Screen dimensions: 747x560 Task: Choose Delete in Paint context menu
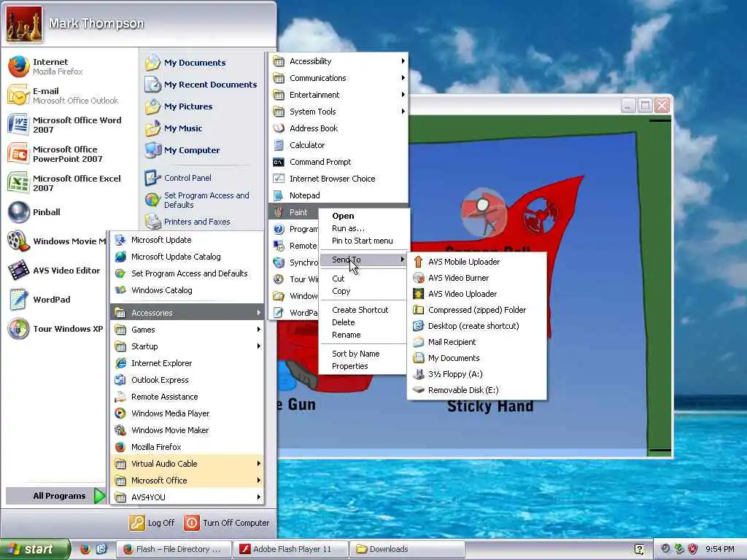pos(363,322)
